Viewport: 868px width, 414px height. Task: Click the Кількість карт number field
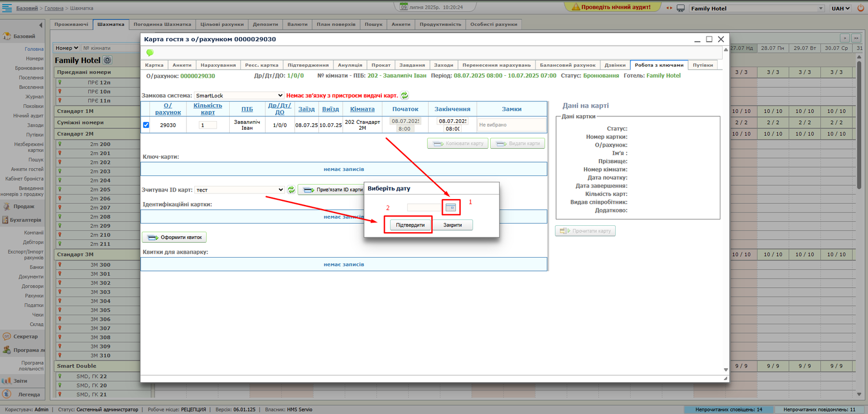coord(208,124)
